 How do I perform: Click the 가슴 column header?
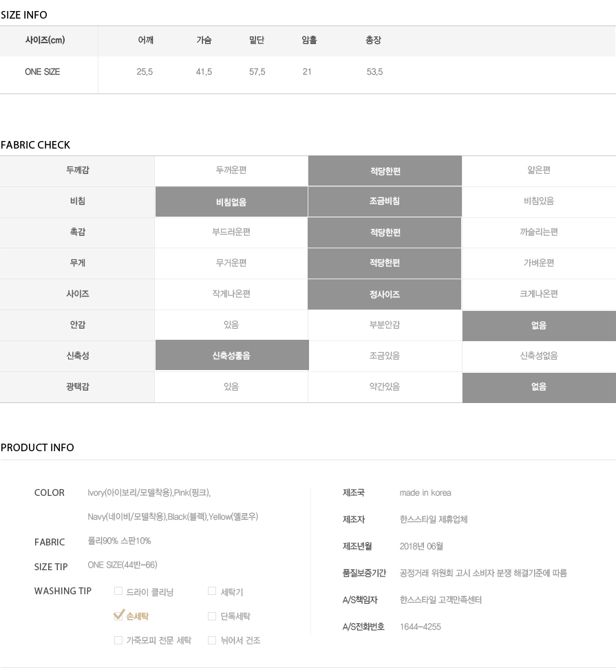pyautogui.click(x=204, y=41)
